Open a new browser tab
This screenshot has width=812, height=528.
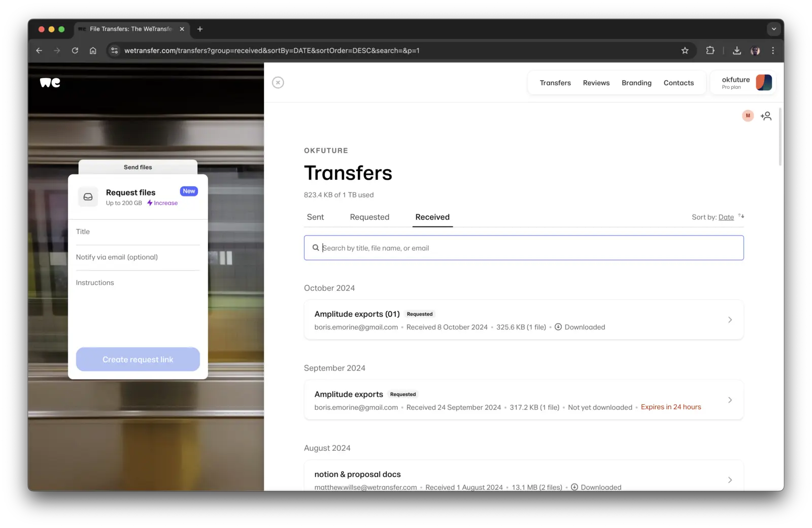click(200, 29)
